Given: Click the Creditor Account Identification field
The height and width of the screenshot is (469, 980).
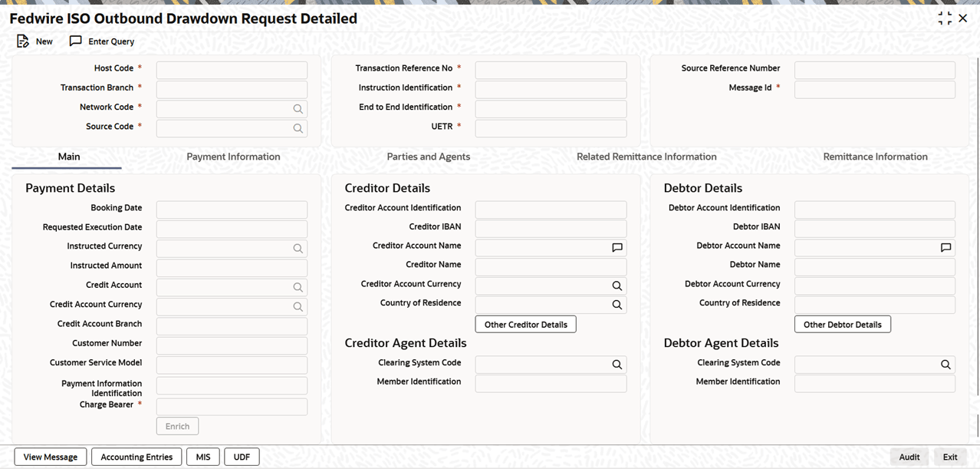Looking at the screenshot, I should (551, 210).
